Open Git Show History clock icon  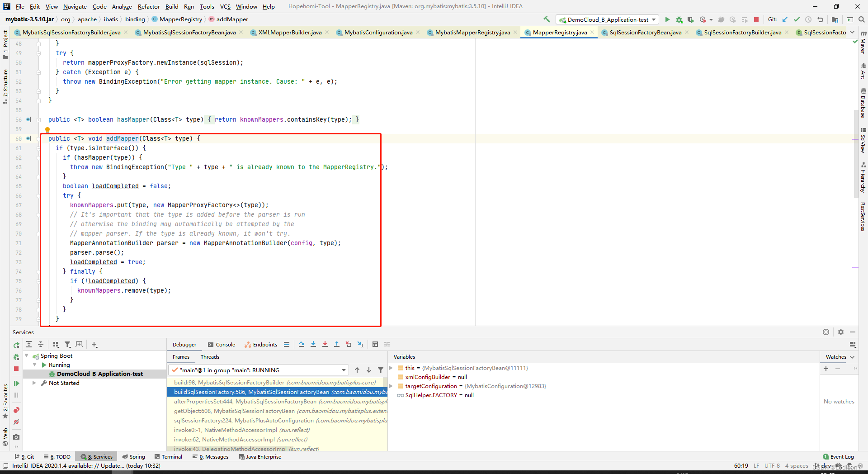click(x=808, y=19)
